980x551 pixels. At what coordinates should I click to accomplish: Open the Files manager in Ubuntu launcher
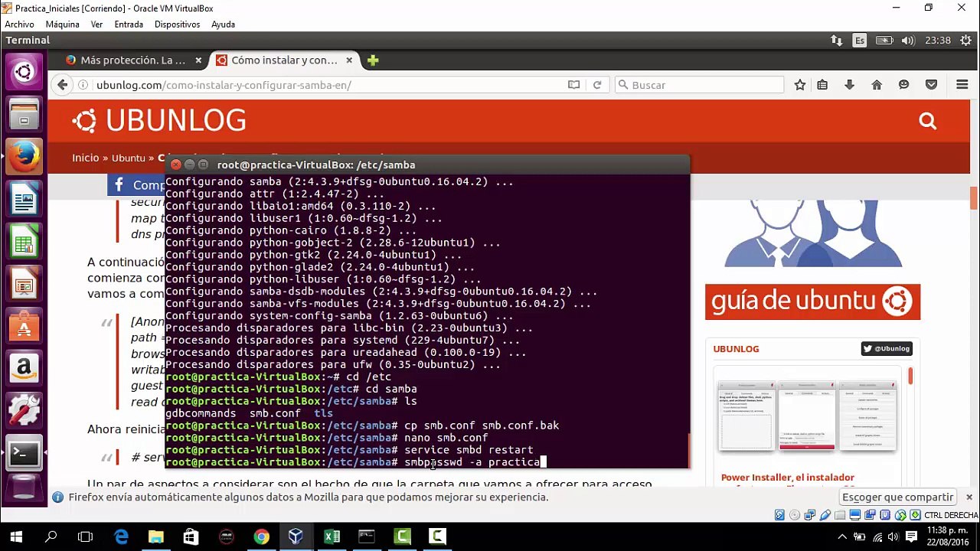tap(24, 116)
